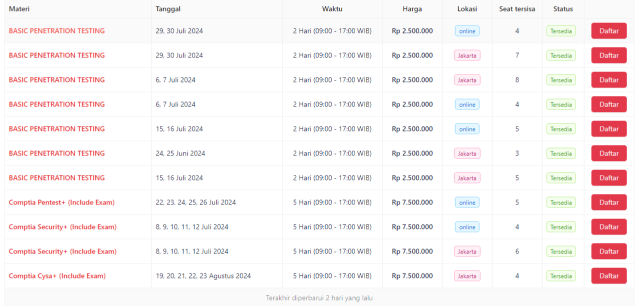Click the online badge in the 4-seat Security+ row
The width and height of the screenshot is (644, 306).
coord(467,227)
